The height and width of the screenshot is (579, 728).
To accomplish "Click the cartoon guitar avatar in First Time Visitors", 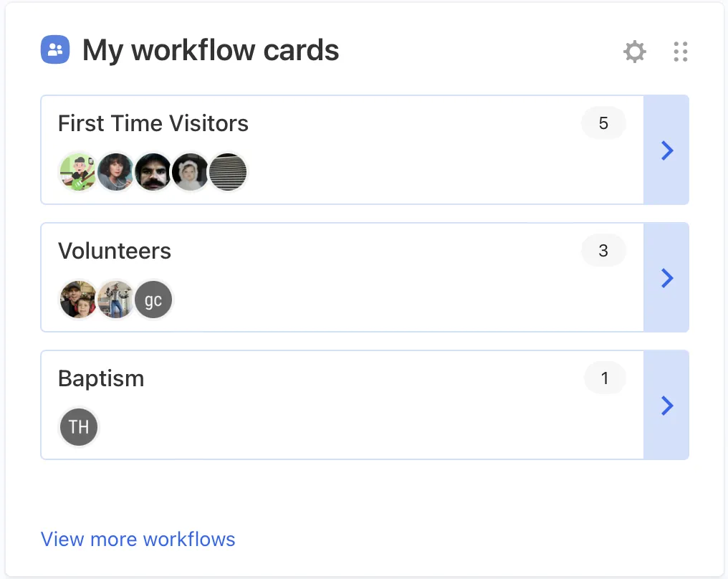I will point(77,172).
